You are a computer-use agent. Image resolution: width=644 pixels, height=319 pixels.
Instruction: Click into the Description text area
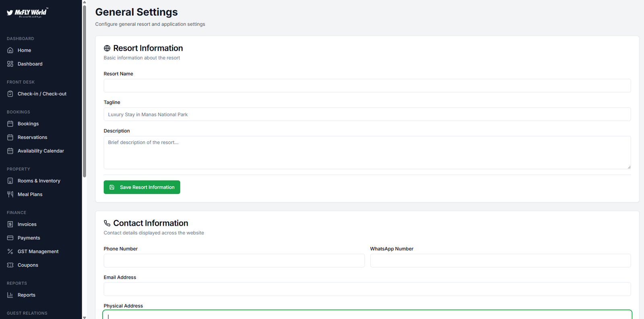coord(367,152)
